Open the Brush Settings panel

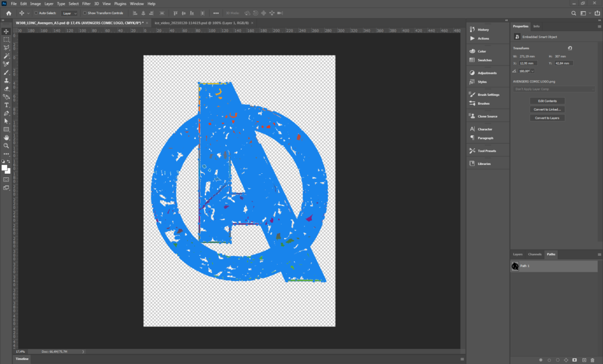click(x=488, y=95)
